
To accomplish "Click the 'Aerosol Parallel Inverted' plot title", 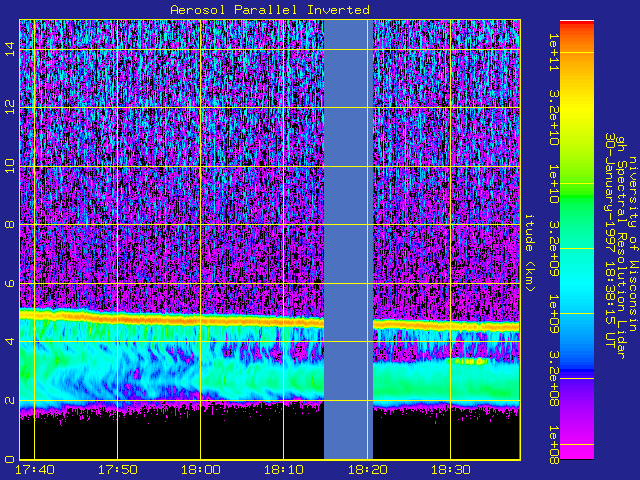I will [270, 10].
